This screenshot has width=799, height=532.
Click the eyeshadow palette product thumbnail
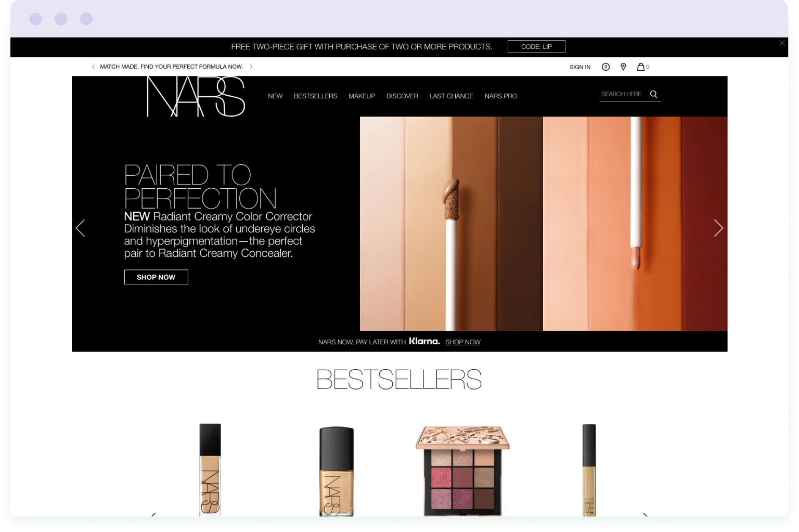pos(462,471)
